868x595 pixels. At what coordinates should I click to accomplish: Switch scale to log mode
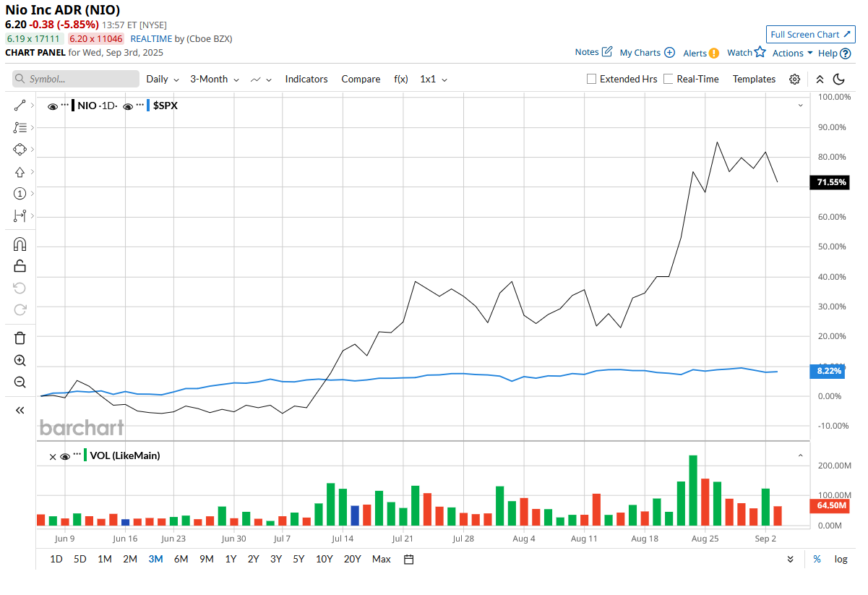point(841,559)
